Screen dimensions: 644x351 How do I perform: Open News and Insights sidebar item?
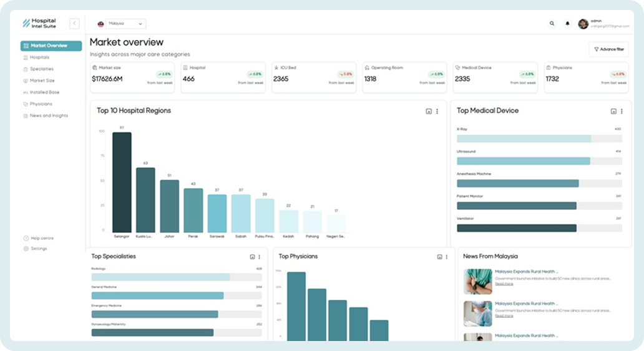(49, 116)
